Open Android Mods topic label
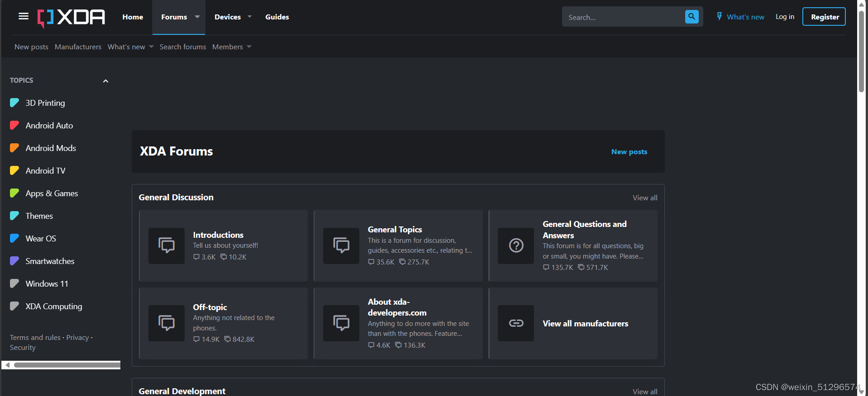The width and height of the screenshot is (868, 396). (51, 148)
